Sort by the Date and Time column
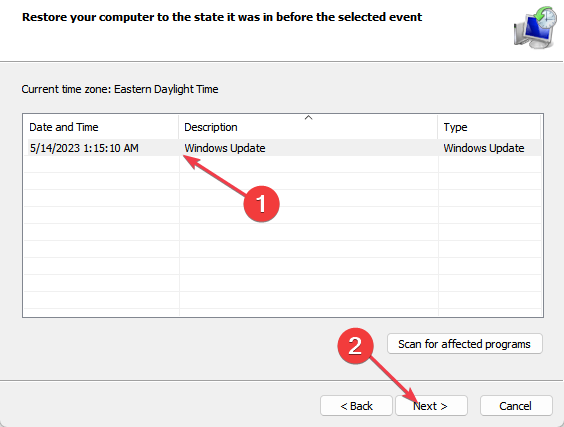Image resolution: width=564 pixels, height=427 pixels. [101, 127]
